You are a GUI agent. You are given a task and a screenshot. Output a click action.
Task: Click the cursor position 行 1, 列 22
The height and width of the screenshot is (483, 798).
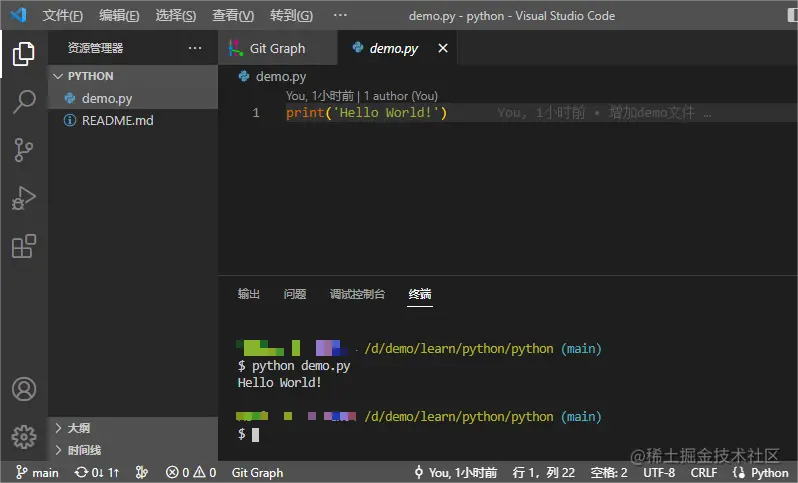click(x=544, y=473)
